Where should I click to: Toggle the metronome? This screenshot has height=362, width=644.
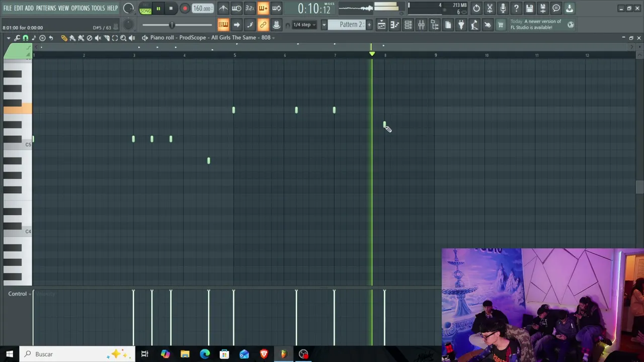(223, 8)
